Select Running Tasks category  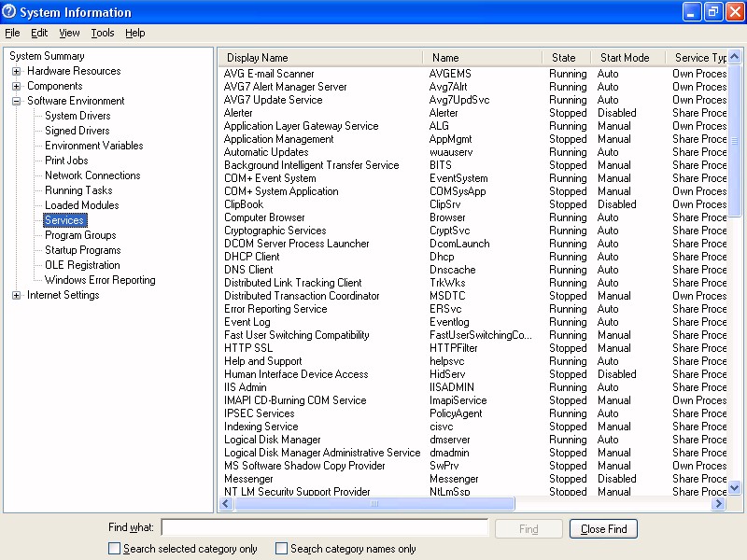coord(78,190)
